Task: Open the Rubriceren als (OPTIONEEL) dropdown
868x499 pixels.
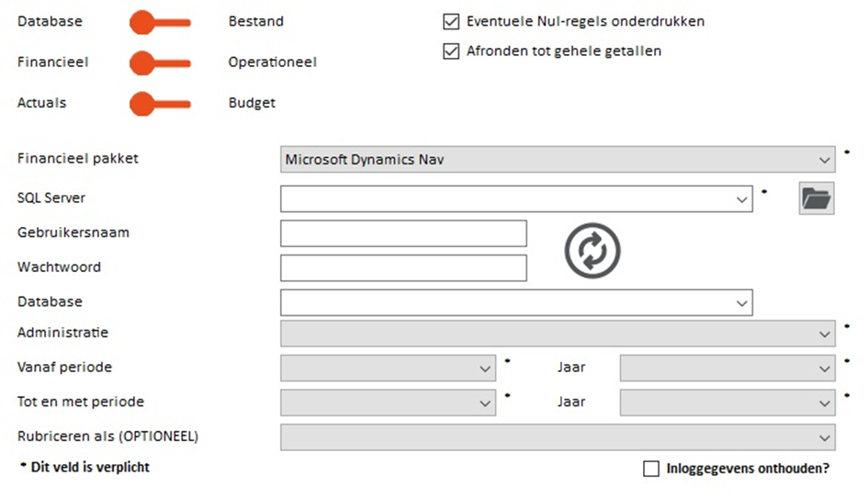Action: (558, 437)
